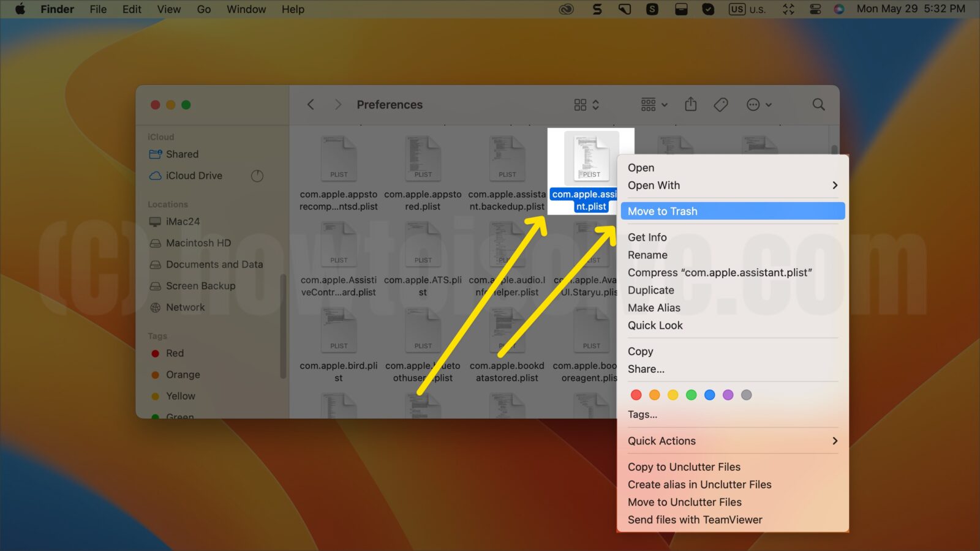Choose Quick Look
Viewport: 980px width, 551px height.
(733, 326)
